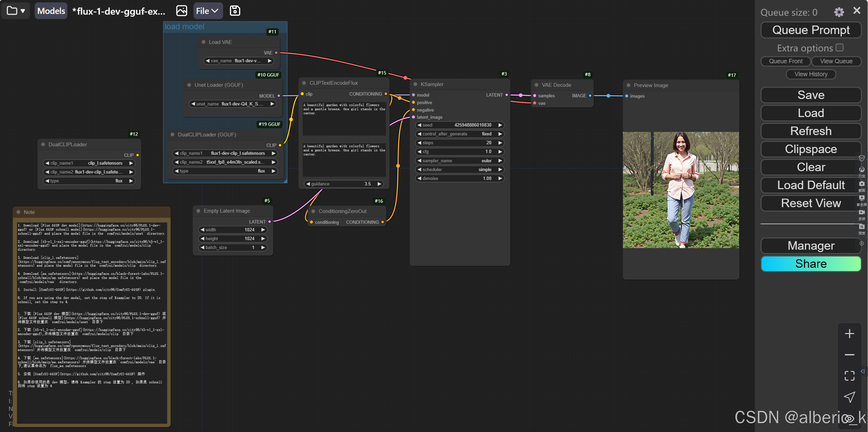The width and height of the screenshot is (868, 432).
Task: Open the Manager menu button
Action: (811, 246)
